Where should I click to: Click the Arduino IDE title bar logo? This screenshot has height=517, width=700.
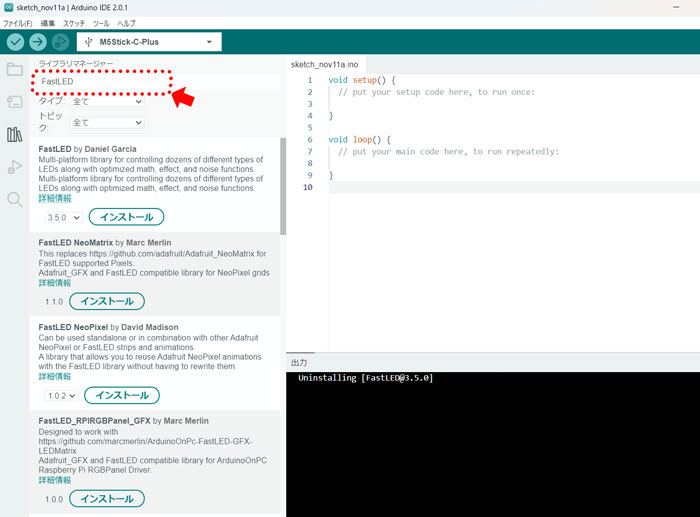coord(8,8)
